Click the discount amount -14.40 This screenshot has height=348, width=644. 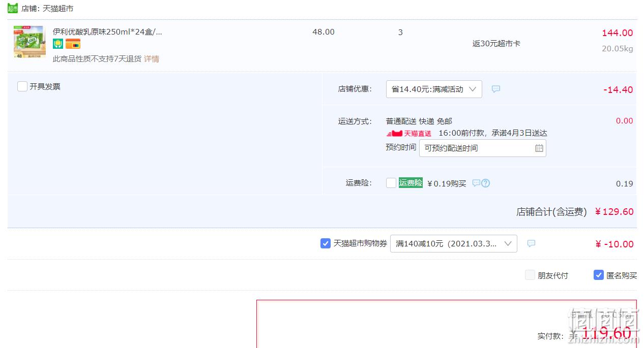618,90
